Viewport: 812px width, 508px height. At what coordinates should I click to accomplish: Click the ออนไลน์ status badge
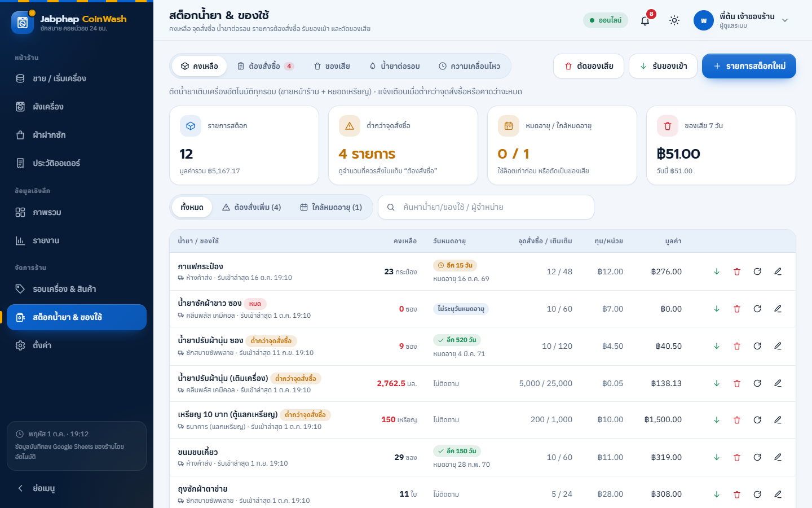(x=606, y=20)
